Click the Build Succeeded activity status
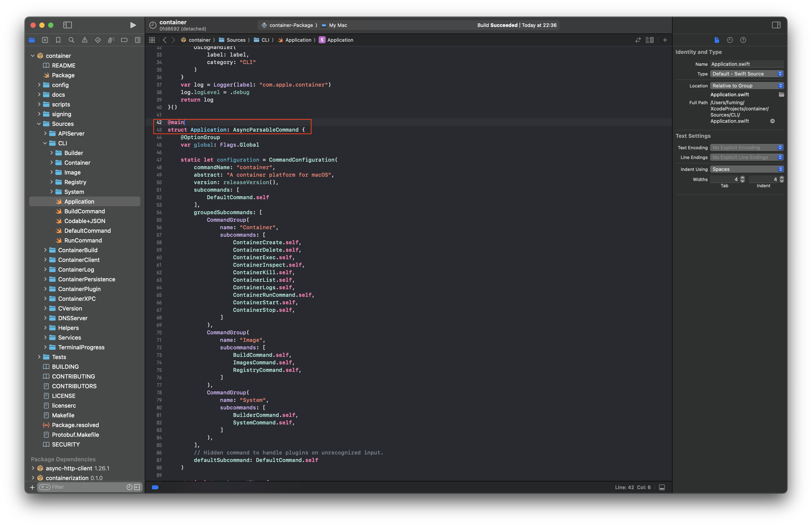The height and width of the screenshot is (526, 812). coord(517,25)
